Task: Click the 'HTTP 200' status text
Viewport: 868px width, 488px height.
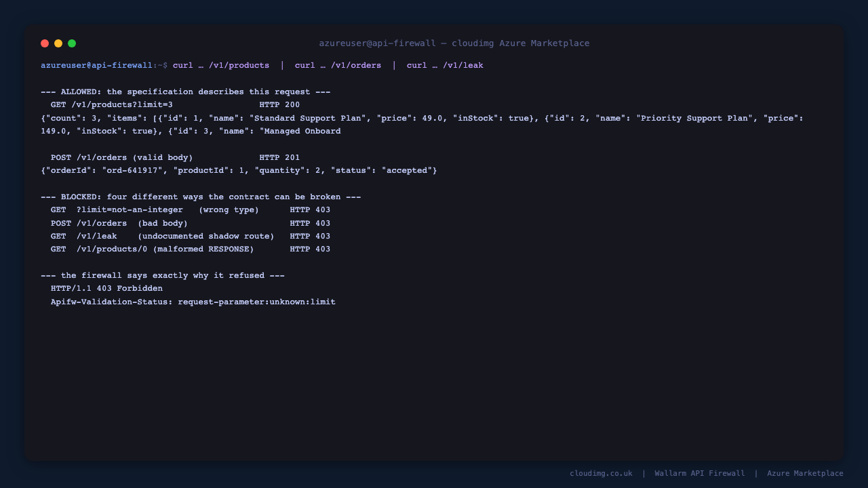Action: coord(279,105)
